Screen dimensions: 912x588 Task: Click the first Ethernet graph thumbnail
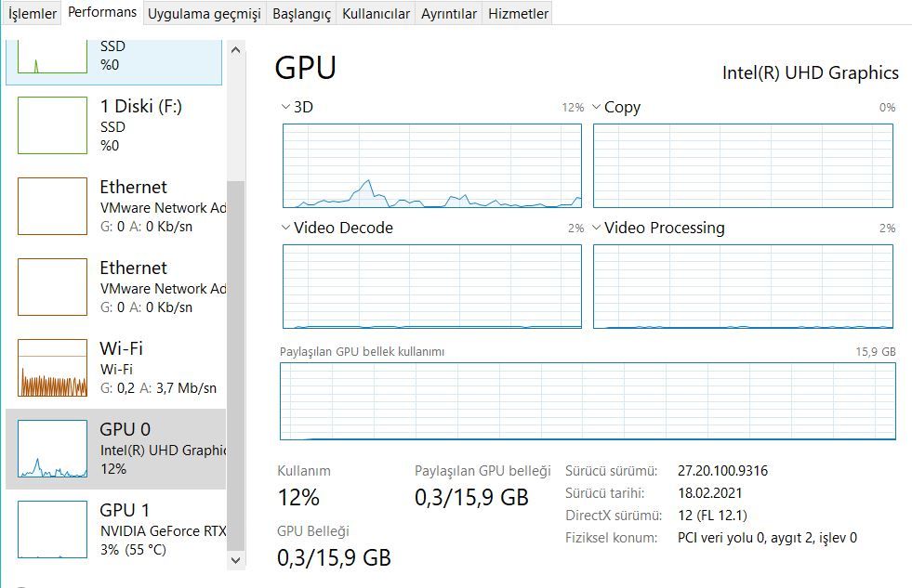(x=52, y=206)
